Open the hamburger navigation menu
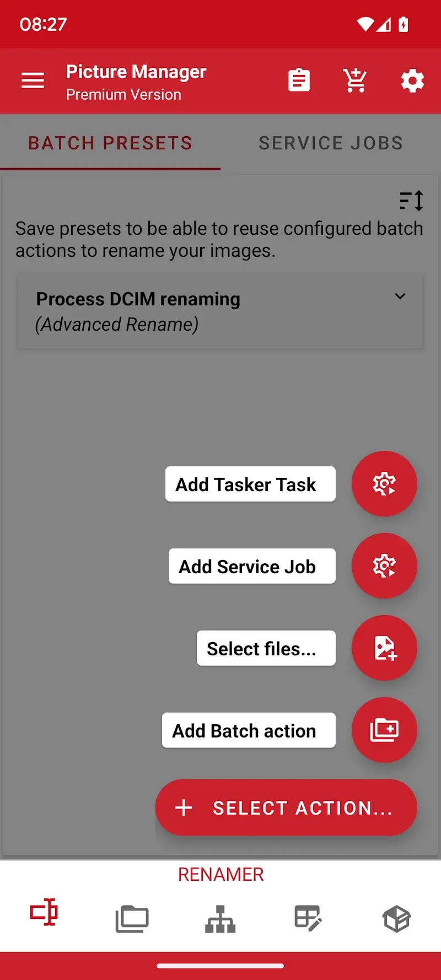441x980 pixels. 33,80
